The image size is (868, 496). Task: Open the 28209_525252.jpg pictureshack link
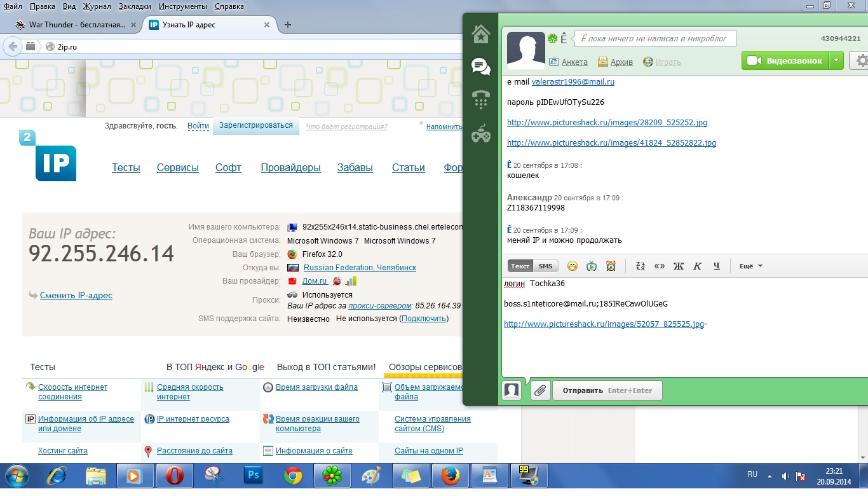pos(607,123)
